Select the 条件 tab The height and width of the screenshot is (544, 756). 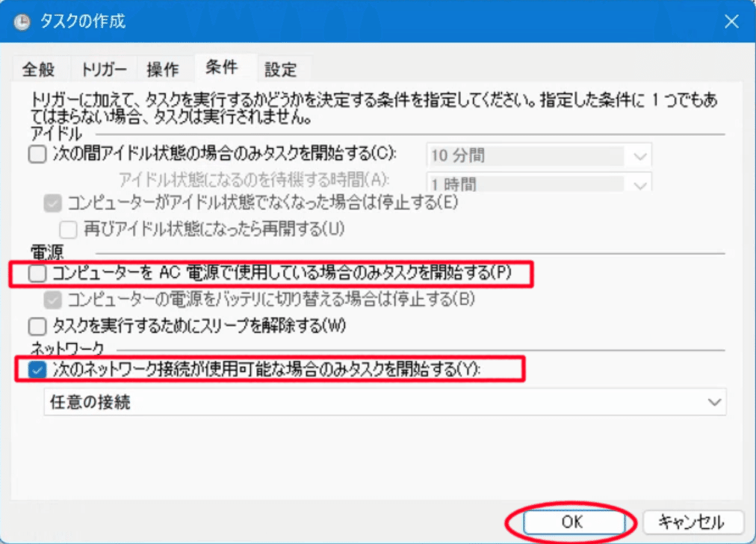222,67
